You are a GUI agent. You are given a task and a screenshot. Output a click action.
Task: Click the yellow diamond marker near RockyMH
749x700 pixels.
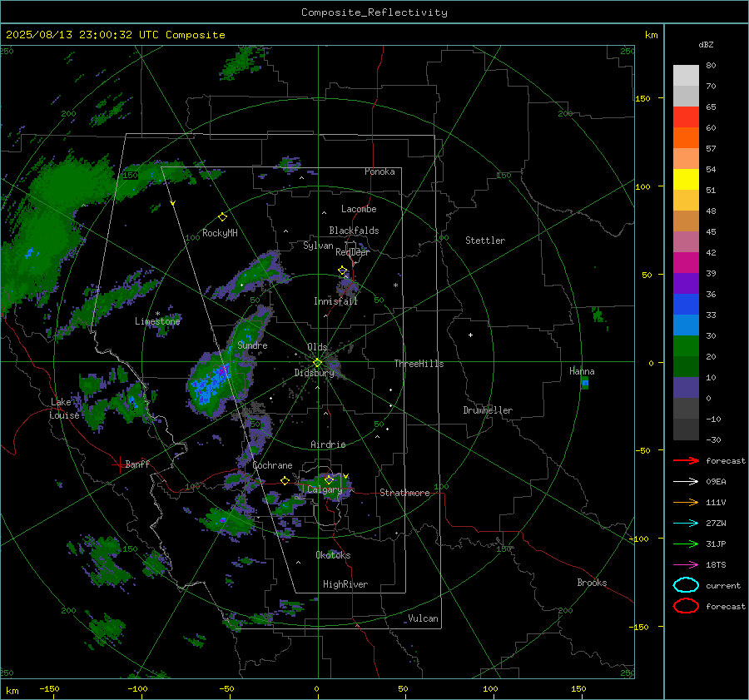(x=222, y=217)
